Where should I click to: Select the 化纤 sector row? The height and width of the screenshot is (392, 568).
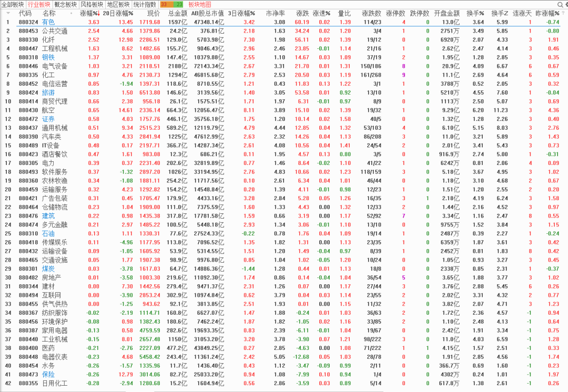tap(284, 40)
